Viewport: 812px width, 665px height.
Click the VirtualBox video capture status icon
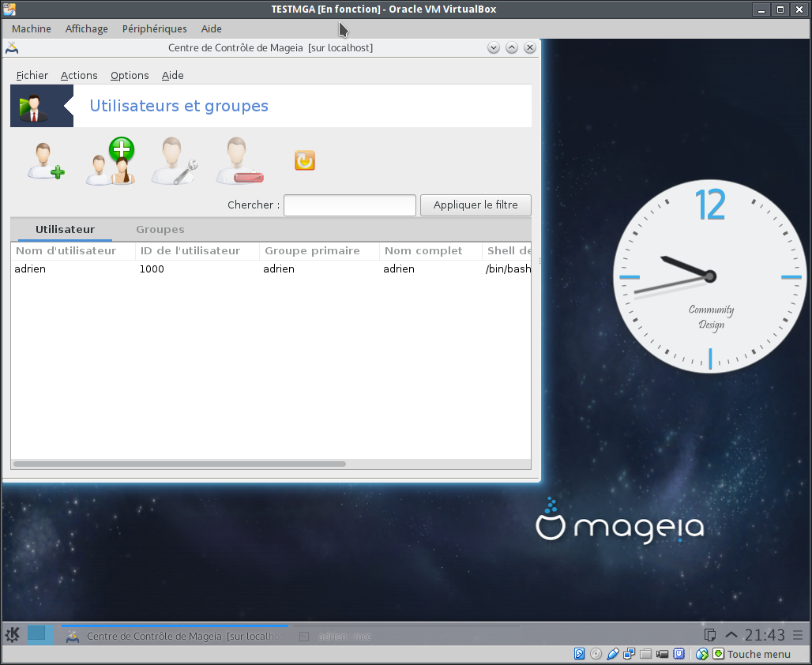[x=663, y=654]
